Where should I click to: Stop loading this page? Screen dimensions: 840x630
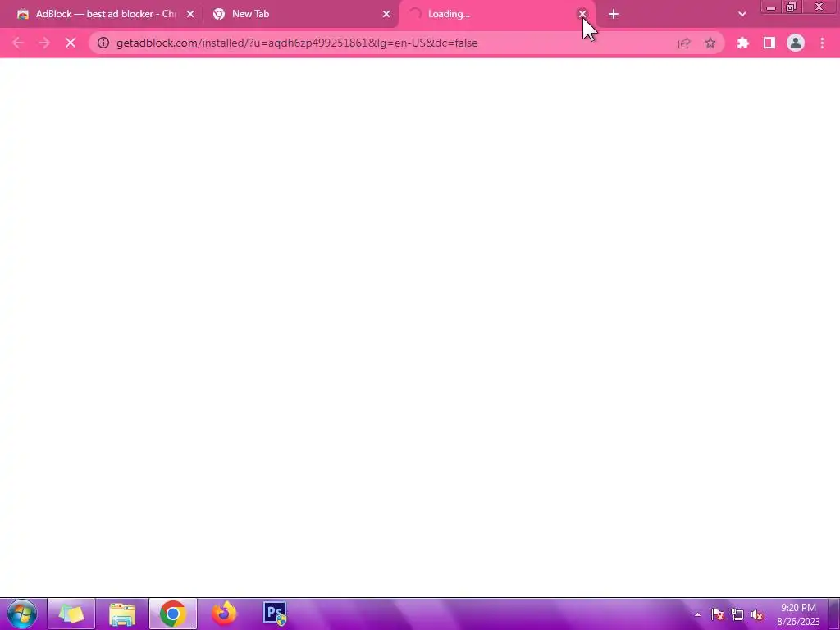tap(71, 43)
